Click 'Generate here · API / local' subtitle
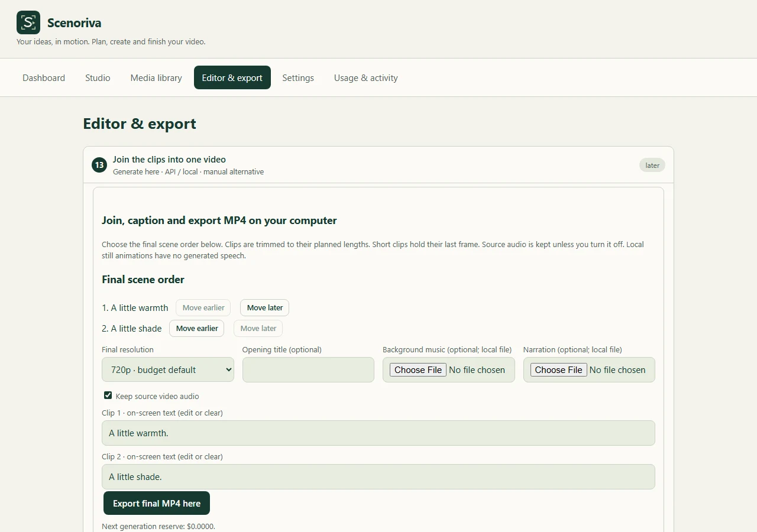Screen dimensions: 757x532 189,172
